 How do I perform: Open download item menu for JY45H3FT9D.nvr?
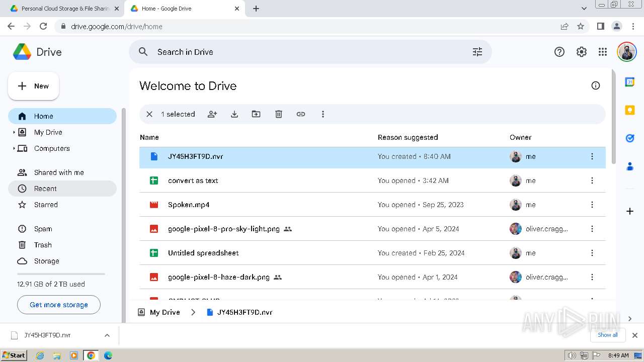coord(107,335)
